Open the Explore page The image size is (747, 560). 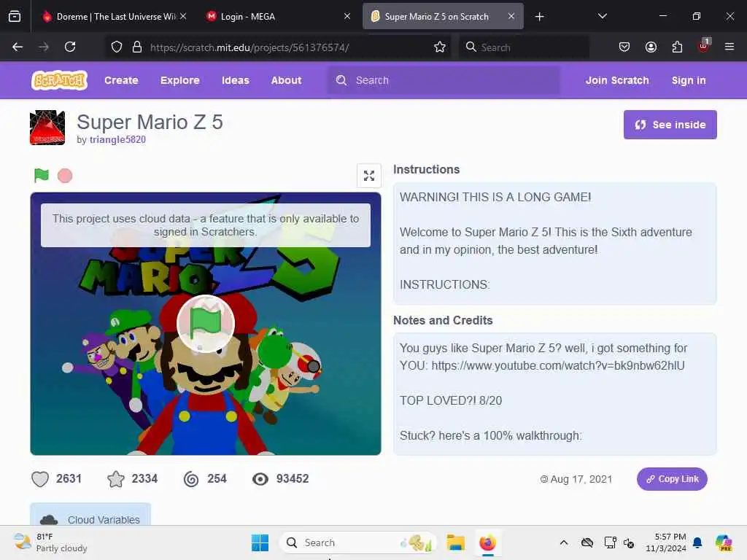[x=180, y=80]
